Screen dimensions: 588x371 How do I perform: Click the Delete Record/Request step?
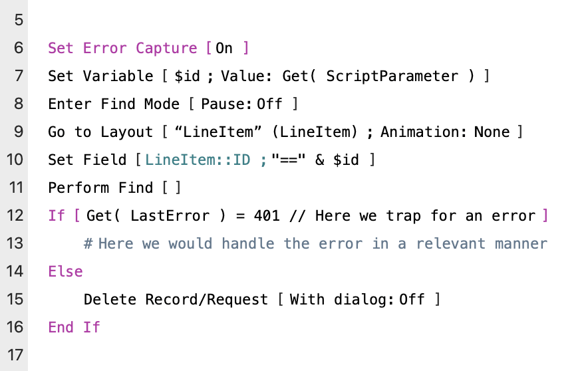pos(176,300)
